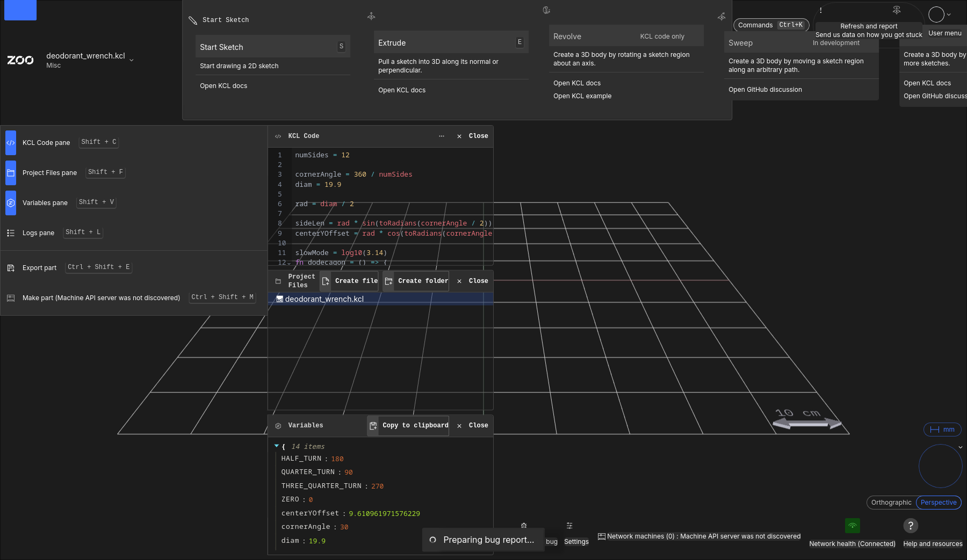The height and width of the screenshot is (560, 967).
Task: Switch to Perspective camera projection
Action: tap(939, 503)
